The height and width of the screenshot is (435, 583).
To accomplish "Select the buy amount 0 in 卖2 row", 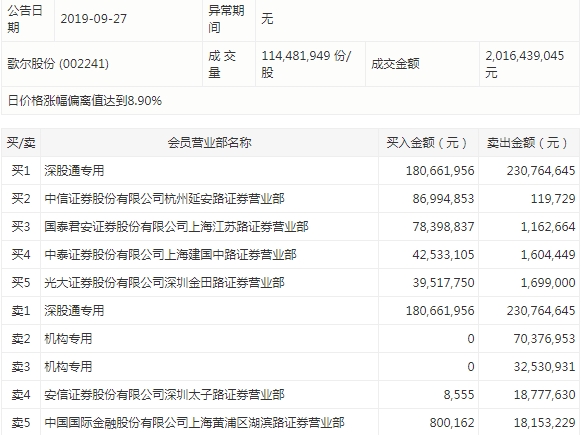I will (x=471, y=339).
